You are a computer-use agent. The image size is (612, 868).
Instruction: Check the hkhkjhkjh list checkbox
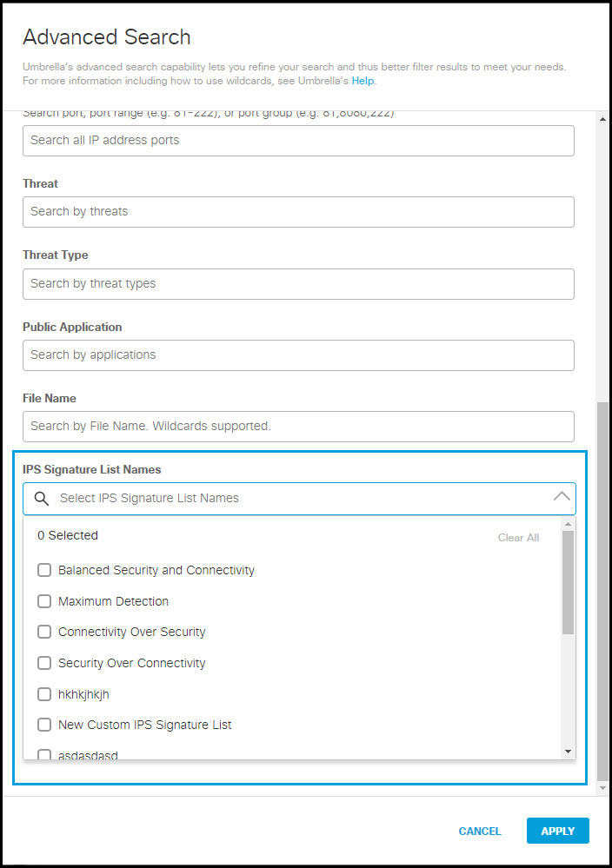pyautogui.click(x=44, y=694)
